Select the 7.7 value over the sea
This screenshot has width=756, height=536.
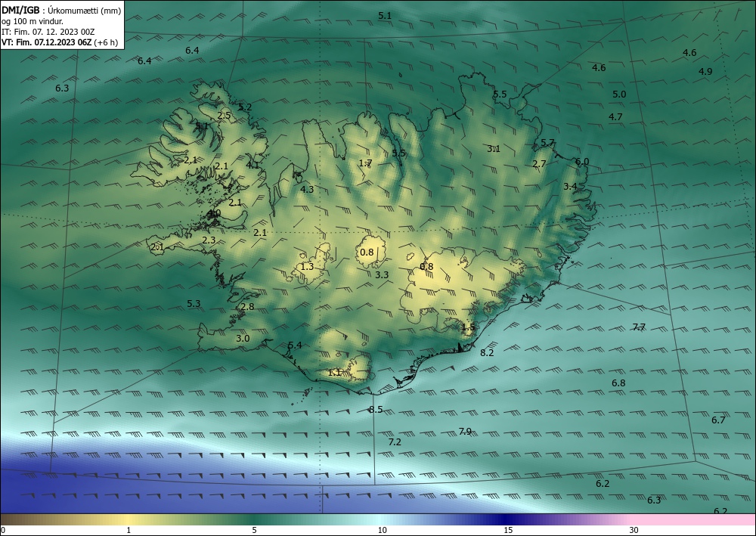pyautogui.click(x=639, y=327)
